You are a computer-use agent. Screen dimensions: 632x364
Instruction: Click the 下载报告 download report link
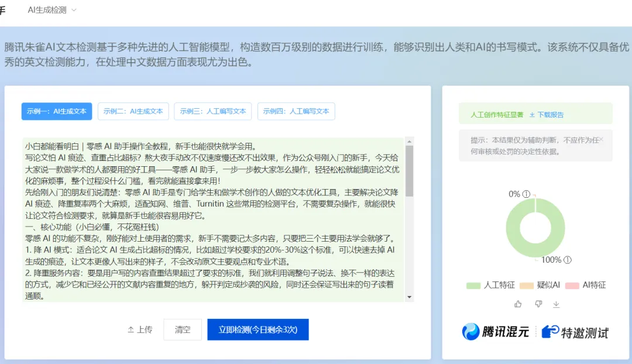click(x=547, y=115)
